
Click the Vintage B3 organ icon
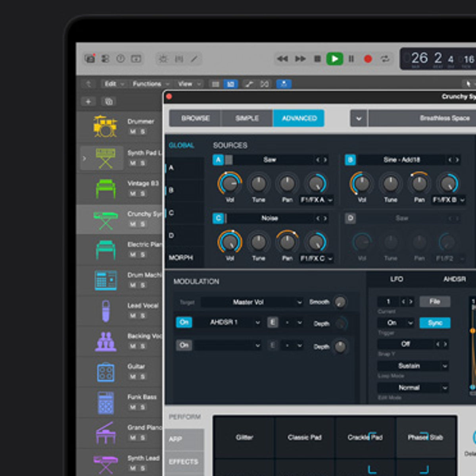[105, 188]
